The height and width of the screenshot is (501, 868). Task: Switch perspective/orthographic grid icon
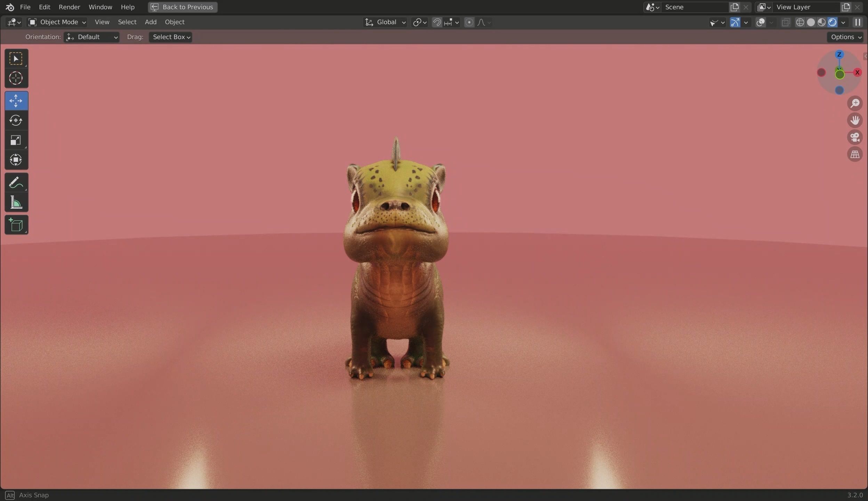click(855, 154)
